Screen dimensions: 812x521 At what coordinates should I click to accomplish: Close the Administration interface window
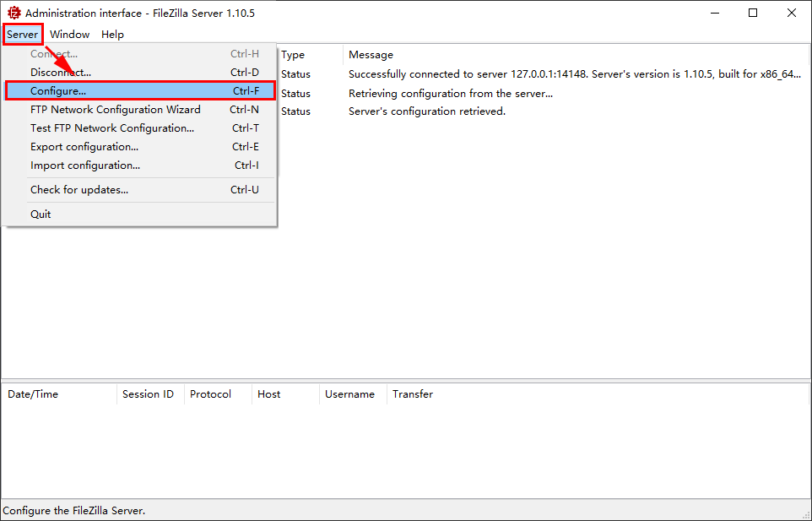[791, 13]
